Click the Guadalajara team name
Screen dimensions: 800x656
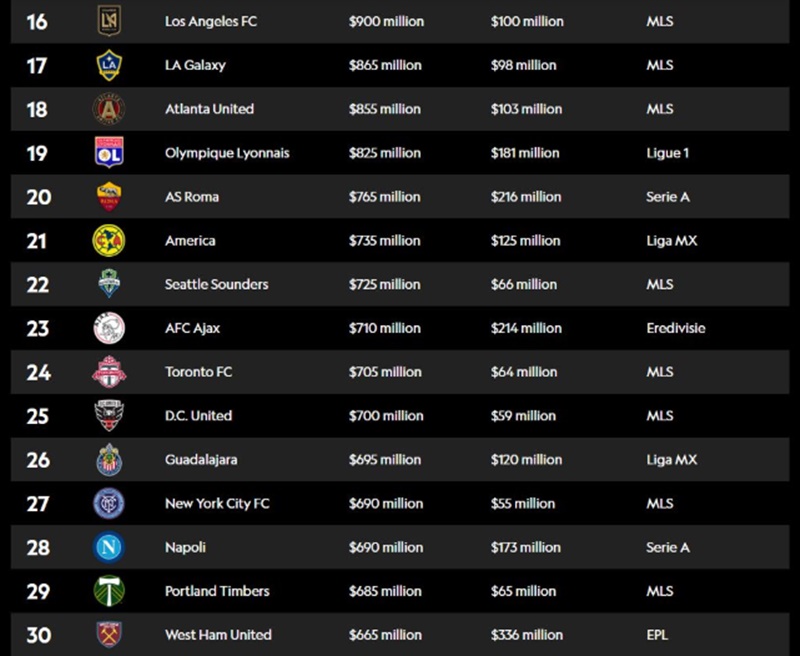[201, 460]
